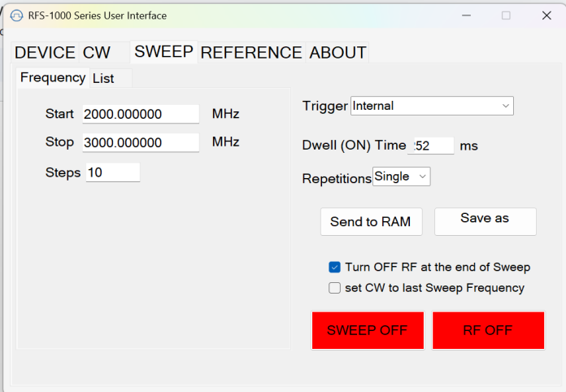Click the Stop label text
Screen dimensions: 566x392
click(x=59, y=142)
